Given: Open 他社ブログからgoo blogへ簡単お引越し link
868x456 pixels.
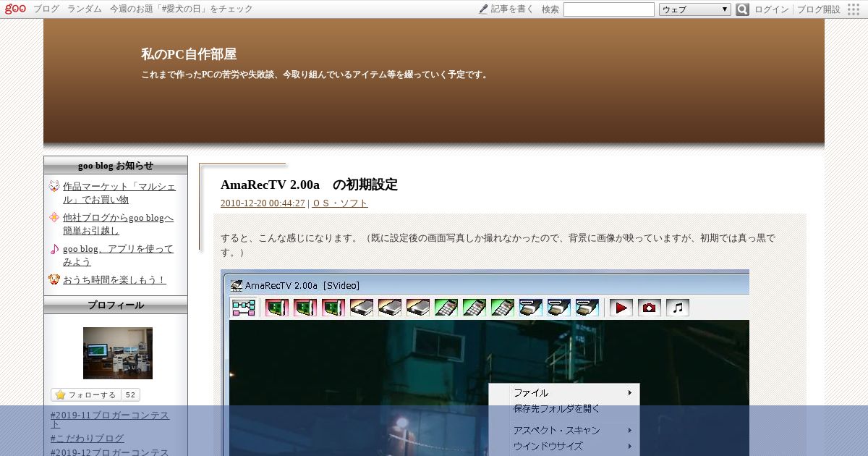Looking at the screenshot, I should click(x=118, y=224).
